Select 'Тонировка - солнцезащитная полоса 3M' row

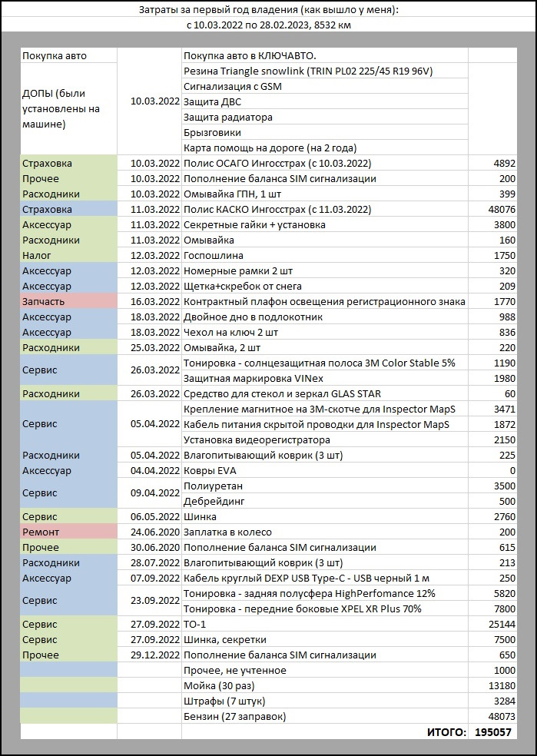(325, 363)
